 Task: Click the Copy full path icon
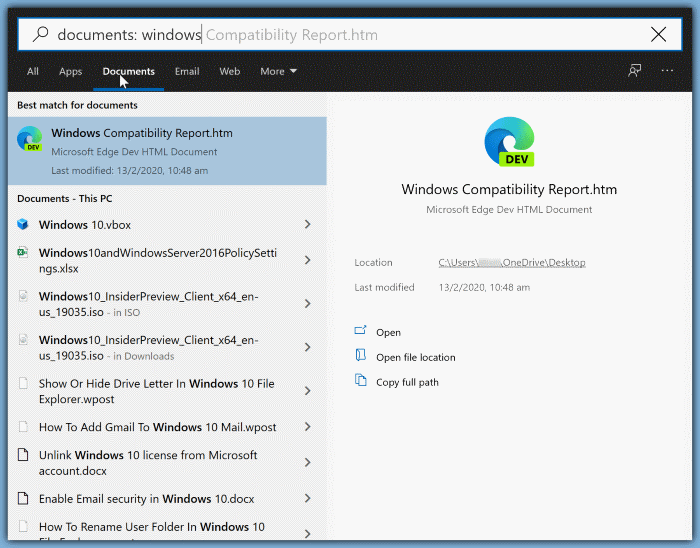pyautogui.click(x=360, y=380)
